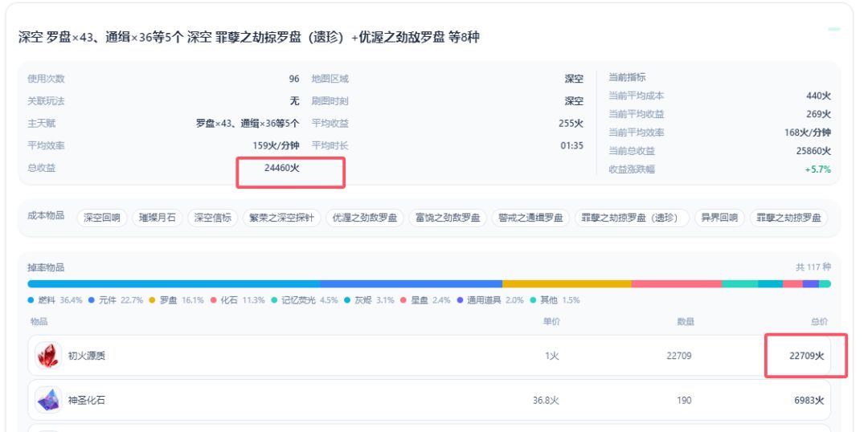The width and height of the screenshot is (868, 432).
Task: Click the 当前平均成本 value 440火
Action: pyautogui.click(x=818, y=96)
